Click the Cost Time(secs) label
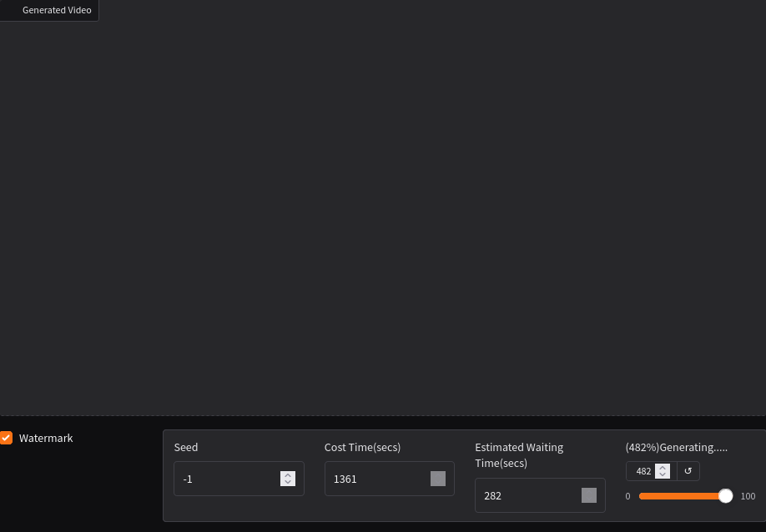Image resolution: width=766 pixels, height=532 pixels. click(x=362, y=447)
